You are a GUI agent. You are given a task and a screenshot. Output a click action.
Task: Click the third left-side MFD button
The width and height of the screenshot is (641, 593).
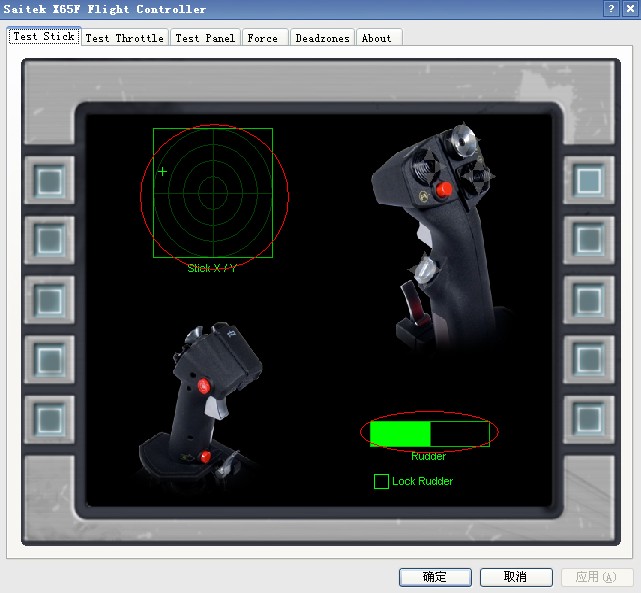49,300
